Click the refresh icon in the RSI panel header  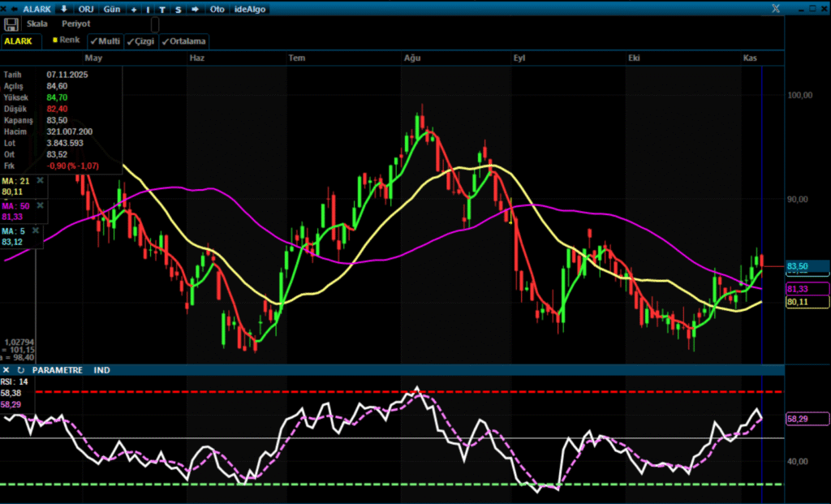click(21, 369)
